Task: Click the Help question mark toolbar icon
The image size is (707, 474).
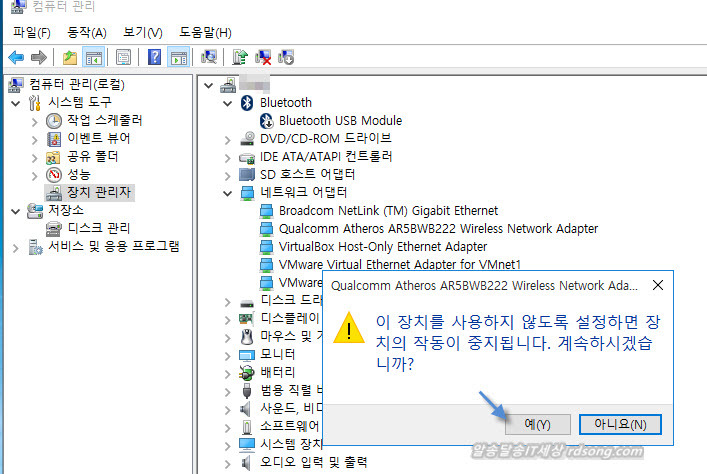Action: 155,58
